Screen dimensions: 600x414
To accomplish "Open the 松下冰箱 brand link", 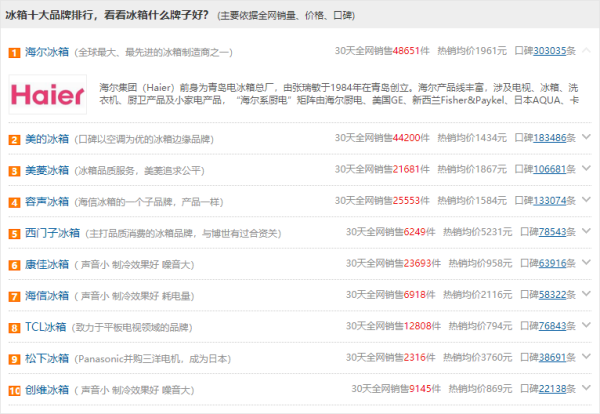I will [45, 358].
